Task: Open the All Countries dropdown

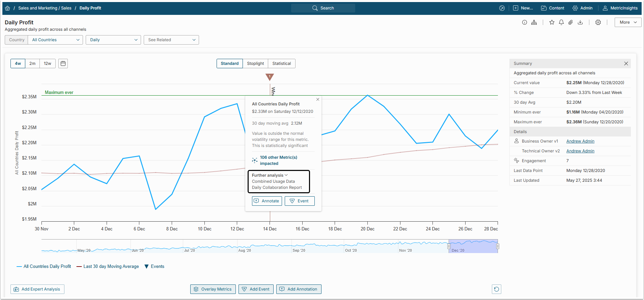Action: click(x=55, y=40)
